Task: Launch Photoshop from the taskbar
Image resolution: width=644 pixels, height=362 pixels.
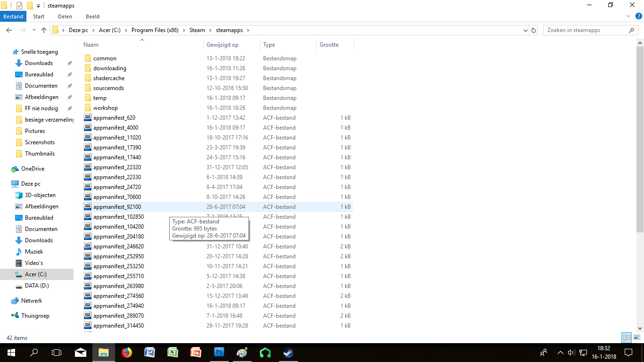Action: [219, 352]
